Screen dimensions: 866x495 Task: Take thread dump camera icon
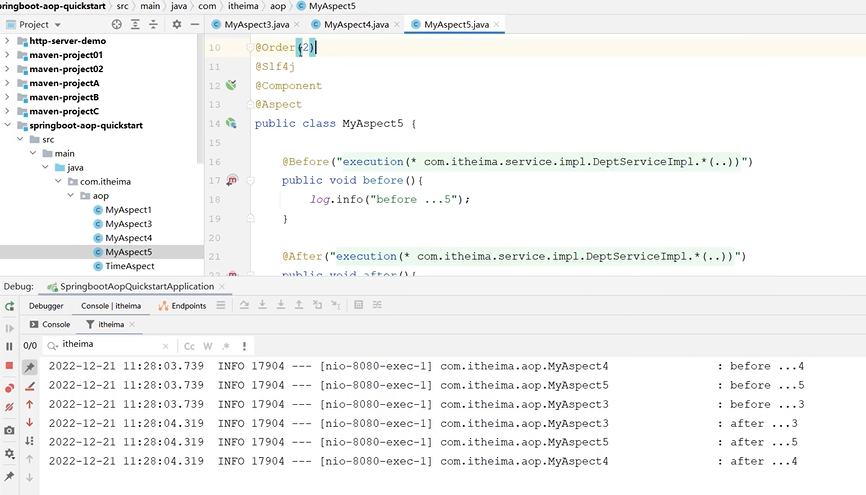[9, 430]
